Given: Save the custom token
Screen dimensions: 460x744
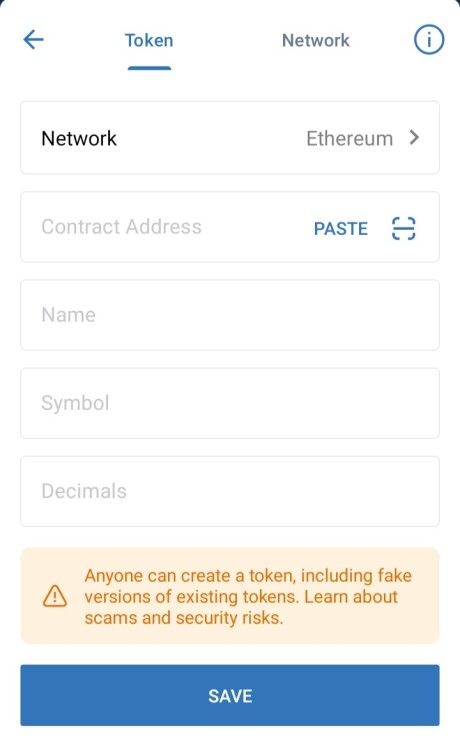Looking at the screenshot, I should point(230,695).
